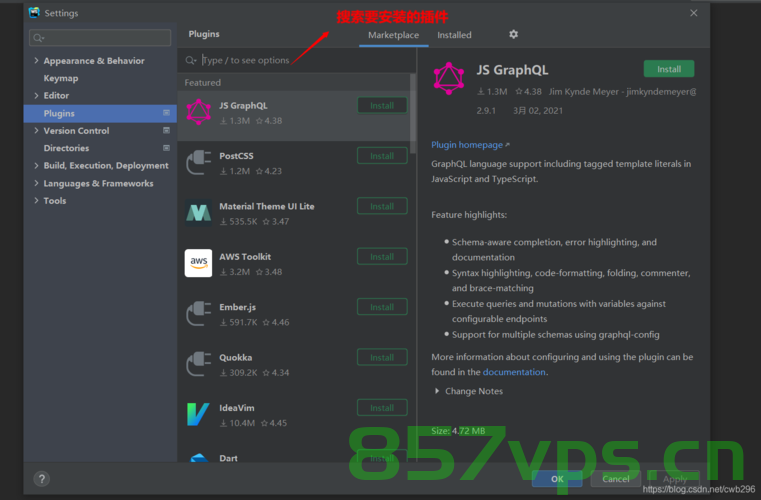Install the IdeaVim plugin
This screenshot has width=761, height=500.
(x=382, y=408)
